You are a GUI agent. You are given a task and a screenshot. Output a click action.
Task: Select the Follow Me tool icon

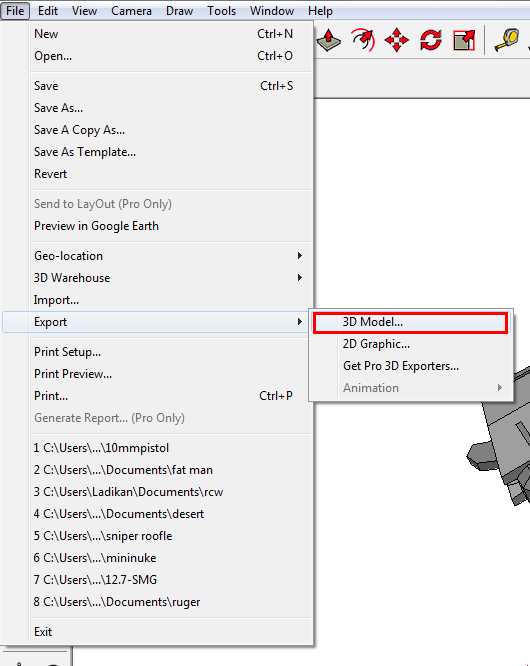pos(363,40)
